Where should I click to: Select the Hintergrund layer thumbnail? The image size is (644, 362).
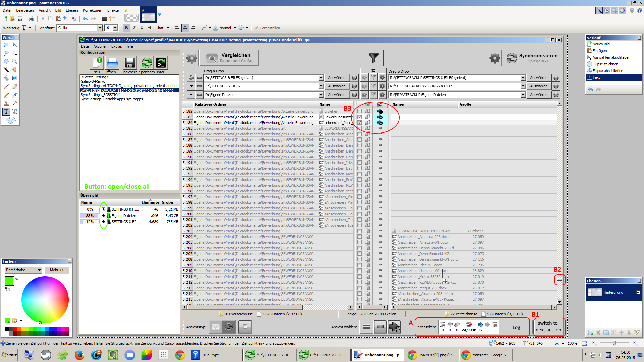pyautogui.click(x=595, y=292)
